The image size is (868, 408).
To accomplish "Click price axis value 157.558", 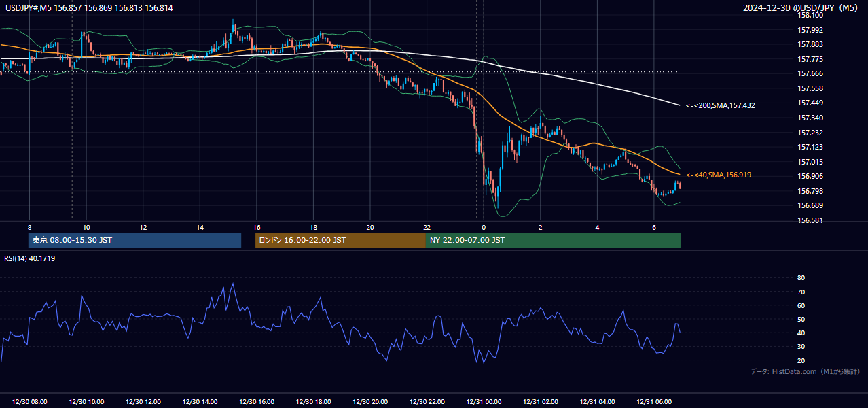I will pos(810,88).
